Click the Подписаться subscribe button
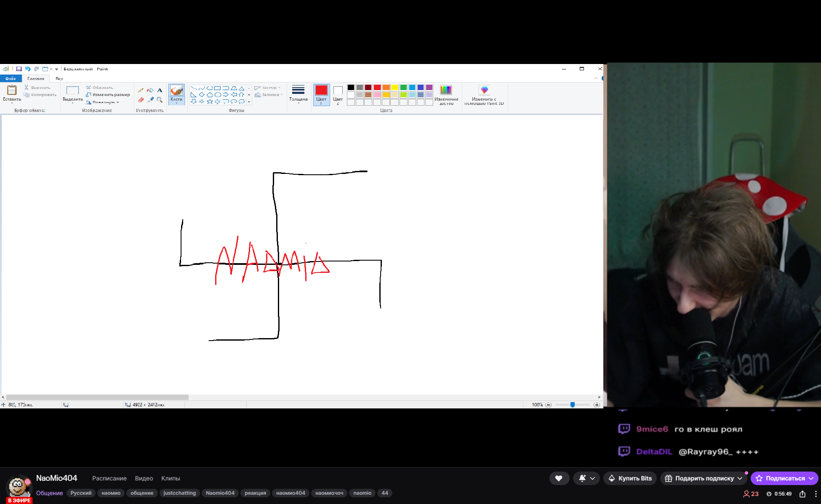Screen dimensions: 821x504 pyautogui.click(x=784, y=478)
